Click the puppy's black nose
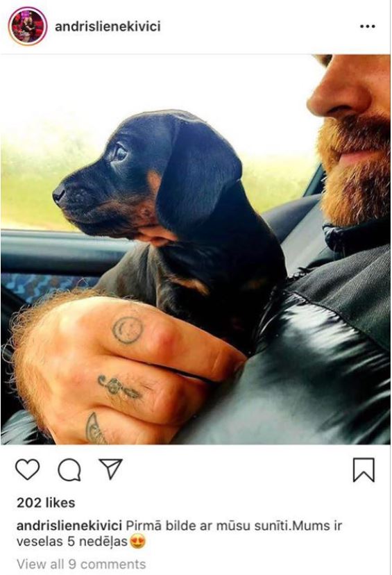This screenshot has width=392, height=575. [58, 194]
